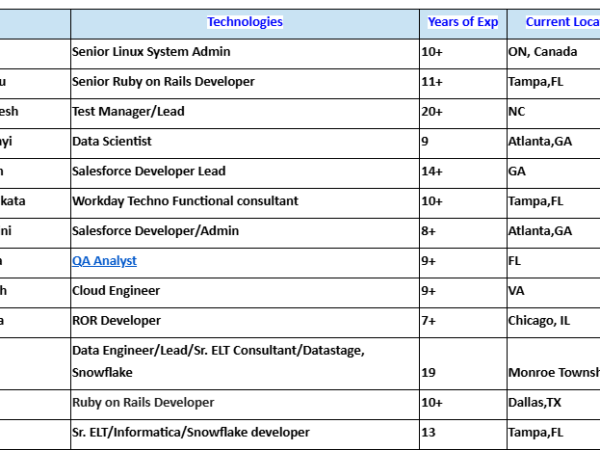This screenshot has width=600, height=450.
Task: Click the 14+ years experience cell
Action: click(463, 173)
